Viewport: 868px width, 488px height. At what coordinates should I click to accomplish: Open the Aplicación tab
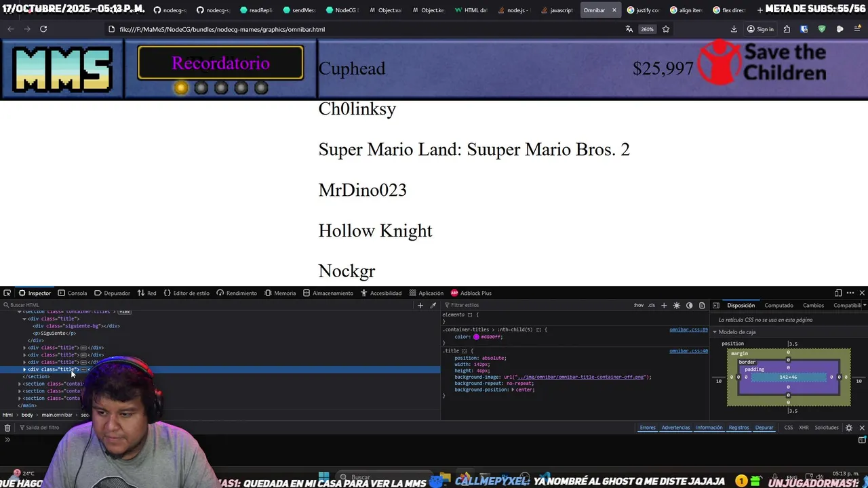426,293
